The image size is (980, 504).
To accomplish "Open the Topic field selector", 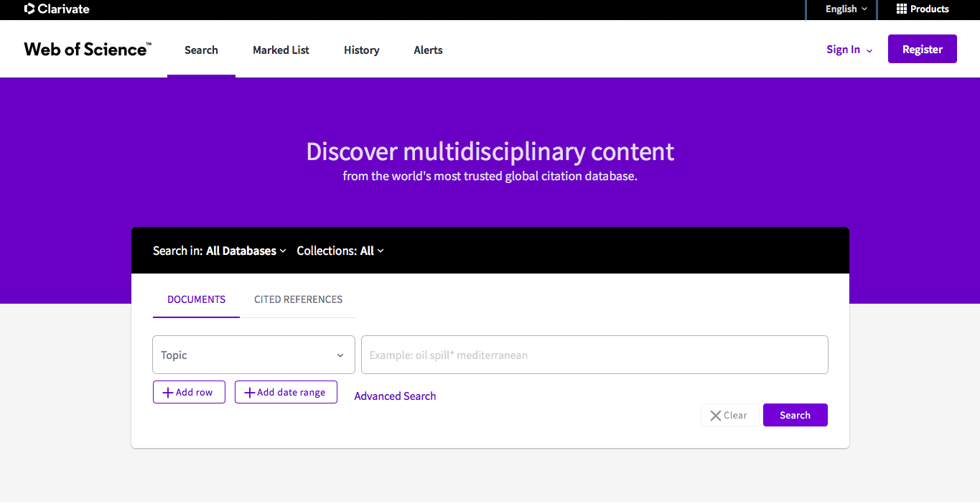I will click(253, 355).
